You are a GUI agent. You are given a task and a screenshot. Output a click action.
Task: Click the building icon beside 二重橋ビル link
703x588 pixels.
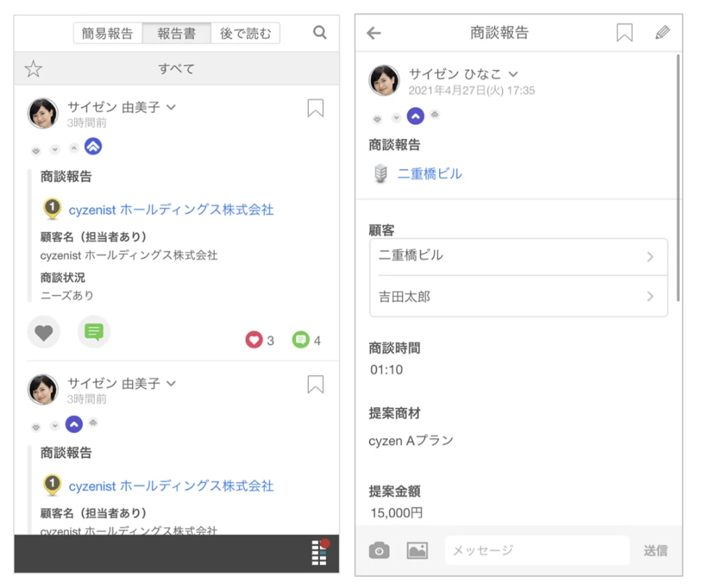click(x=381, y=173)
